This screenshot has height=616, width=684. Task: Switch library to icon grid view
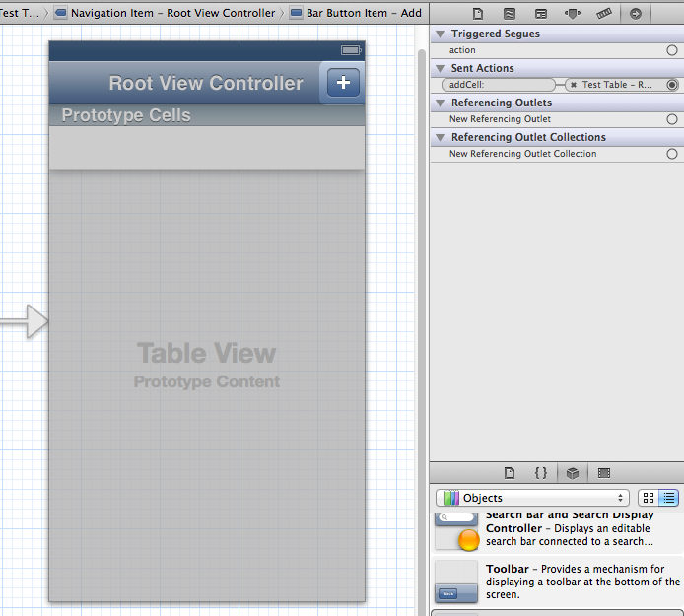pos(649,498)
